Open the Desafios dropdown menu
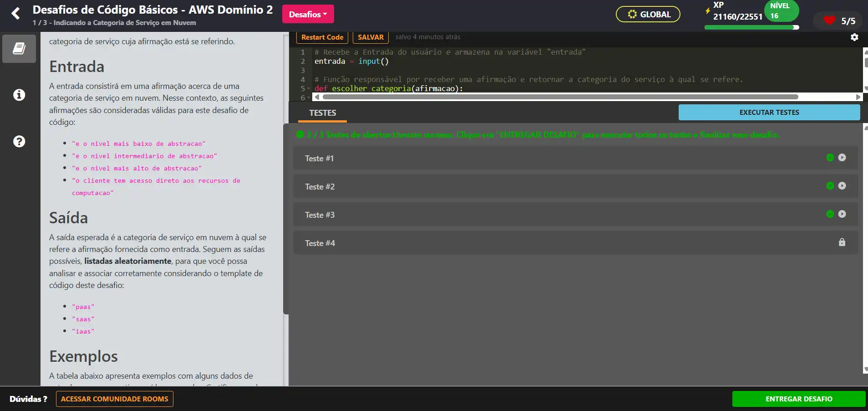This screenshot has width=868, height=411. (308, 14)
